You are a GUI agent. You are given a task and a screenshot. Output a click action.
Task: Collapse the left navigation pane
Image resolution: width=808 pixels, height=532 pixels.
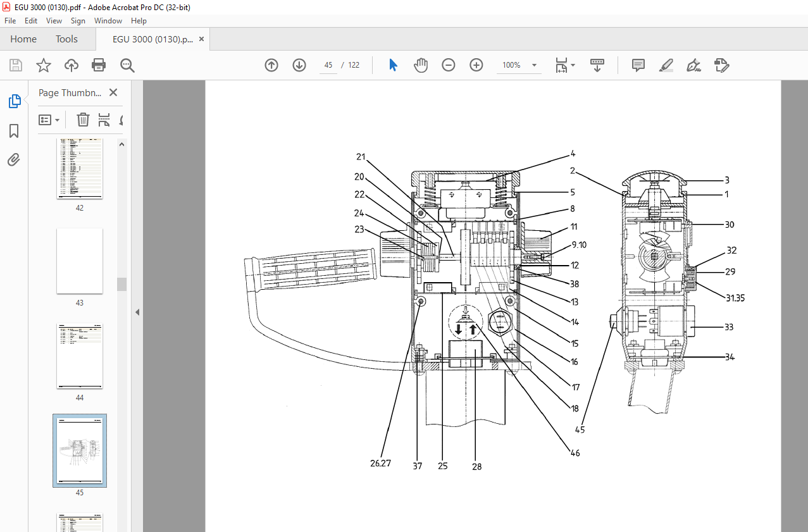[137, 312]
